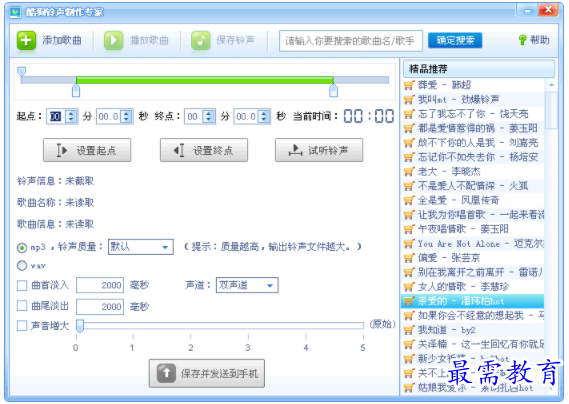Click cart icon beside 我知道 - by2
Screen dimensions: 569x404
click(x=409, y=330)
